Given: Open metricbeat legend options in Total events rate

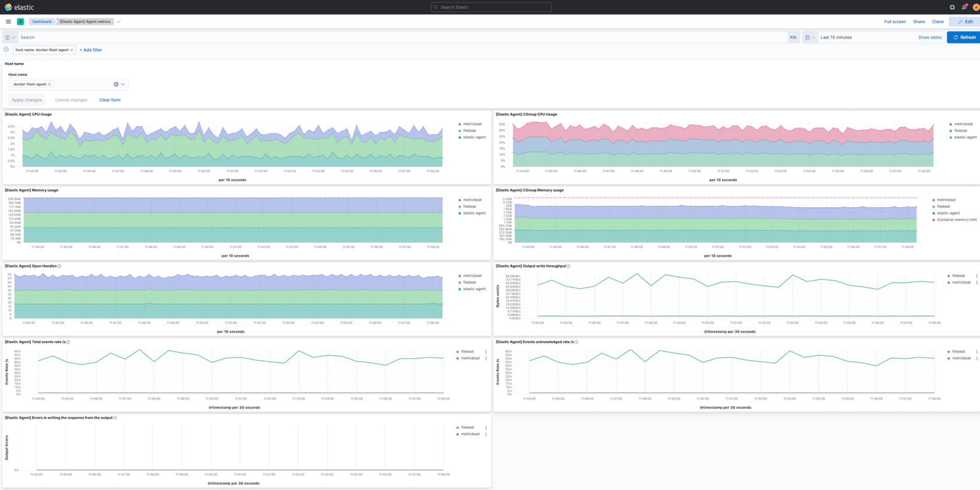Looking at the screenshot, I should [x=486, y=358].
